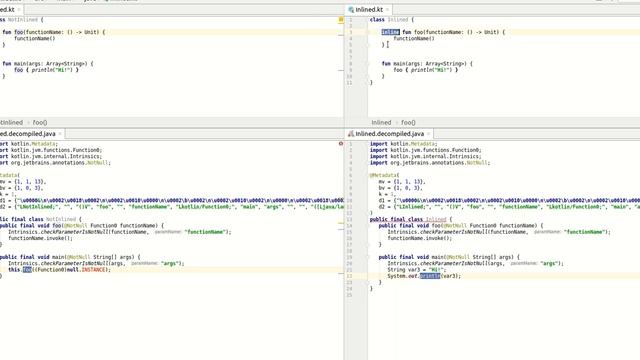Close the NotInlined decompiled.java tab
Viewport: 640px width, 360px height.
pos(60,134)
